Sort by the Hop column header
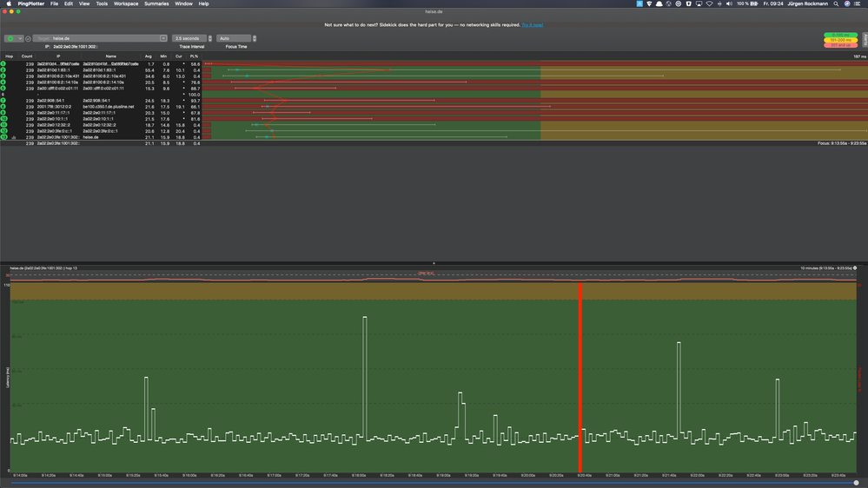This screenshot has height=488, width=868. (x=9, y=56)
